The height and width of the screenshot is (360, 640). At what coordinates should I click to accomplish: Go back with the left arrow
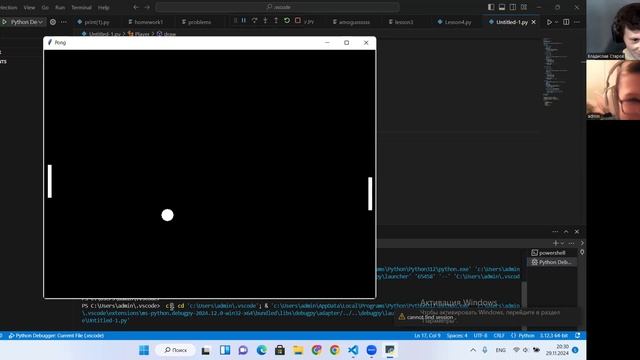(x=136, y=7)
